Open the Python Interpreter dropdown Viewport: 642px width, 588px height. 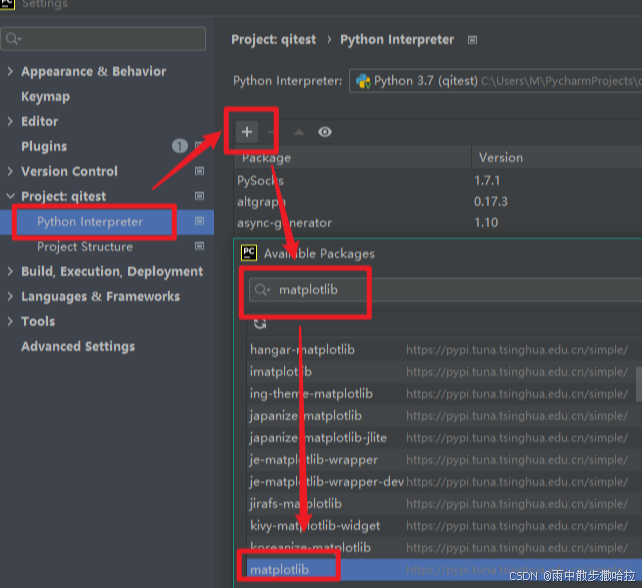[495, 81]
